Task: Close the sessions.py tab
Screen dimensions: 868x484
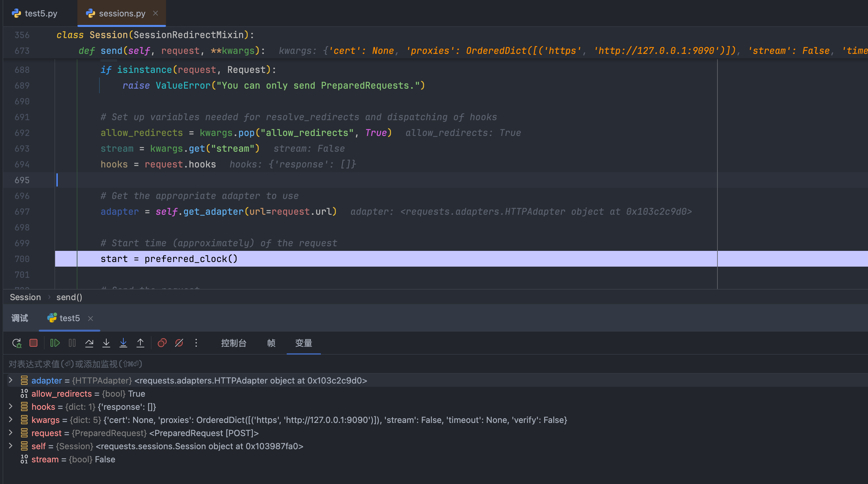Action: (x=155, y=13)
